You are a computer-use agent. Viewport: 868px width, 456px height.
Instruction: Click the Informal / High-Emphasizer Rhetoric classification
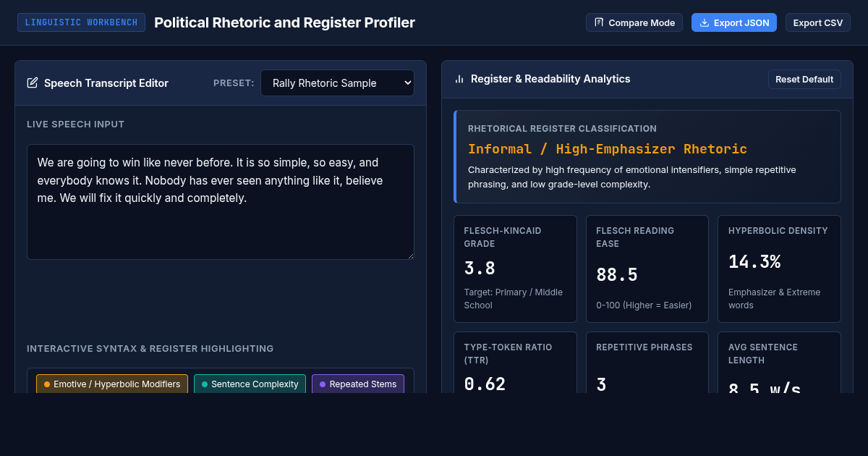coord(608,149)
